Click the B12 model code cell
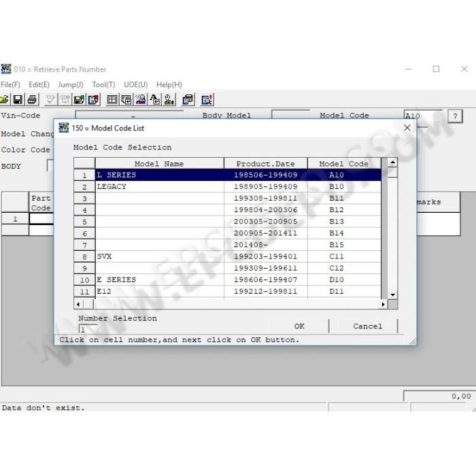 tap(344, 210)
